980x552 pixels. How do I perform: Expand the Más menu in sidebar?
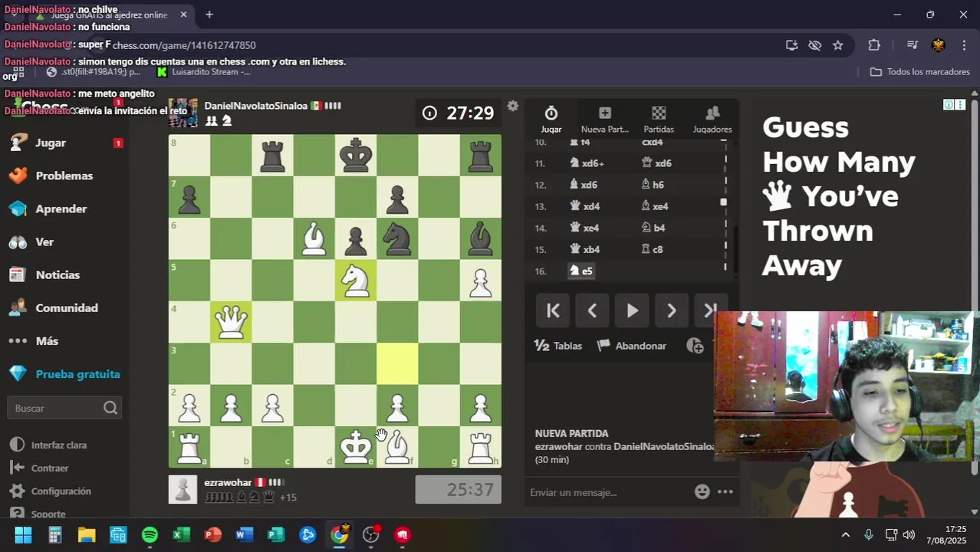tap(47, 340)
